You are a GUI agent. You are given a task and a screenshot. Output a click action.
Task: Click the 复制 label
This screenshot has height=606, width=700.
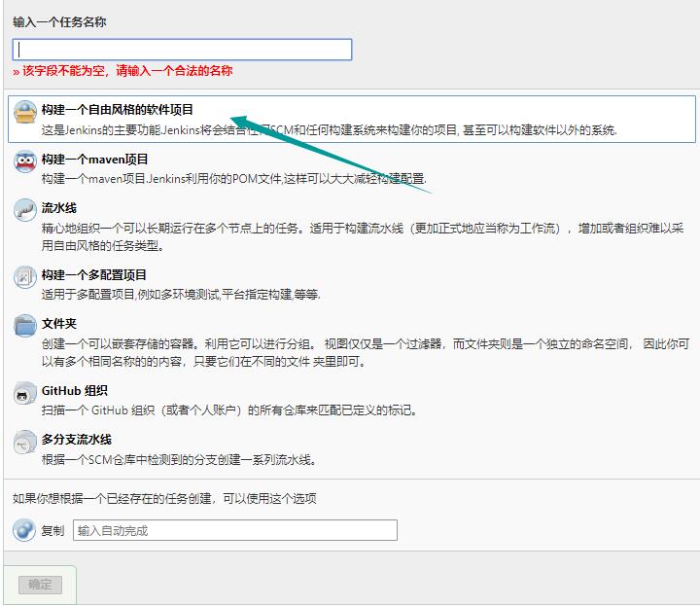(52, 530)
